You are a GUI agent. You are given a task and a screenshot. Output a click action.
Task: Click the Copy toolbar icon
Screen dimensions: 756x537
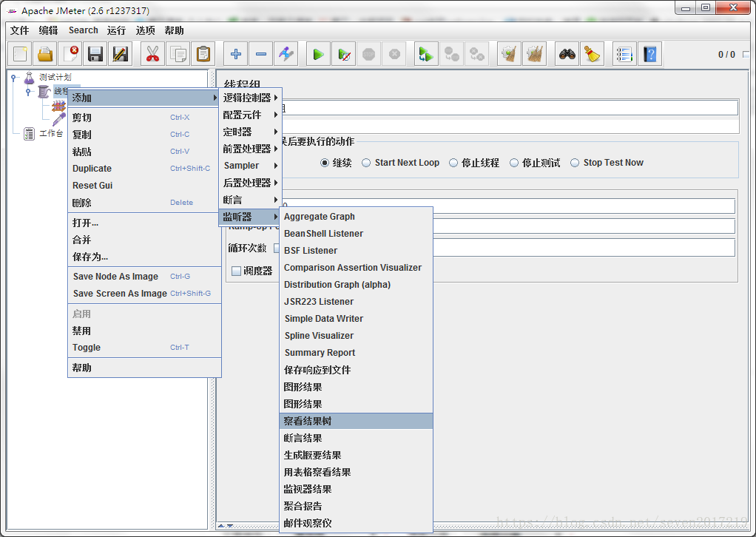pos(178,54)
